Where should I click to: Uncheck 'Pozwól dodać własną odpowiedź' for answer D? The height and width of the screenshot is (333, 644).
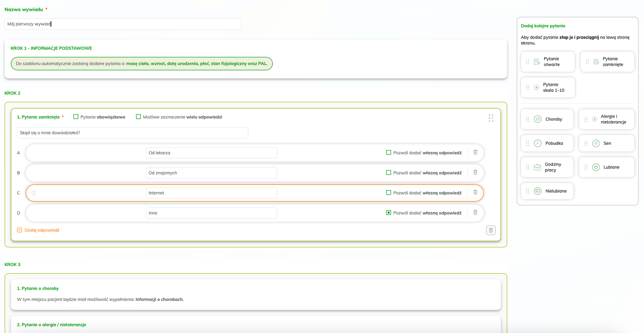tap(389, 213)
